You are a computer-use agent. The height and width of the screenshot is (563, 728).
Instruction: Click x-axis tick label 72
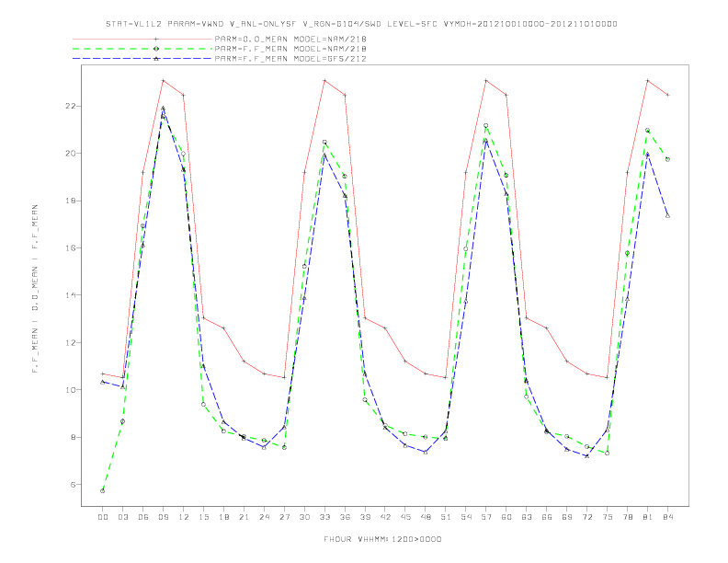[x=586, y=517]
